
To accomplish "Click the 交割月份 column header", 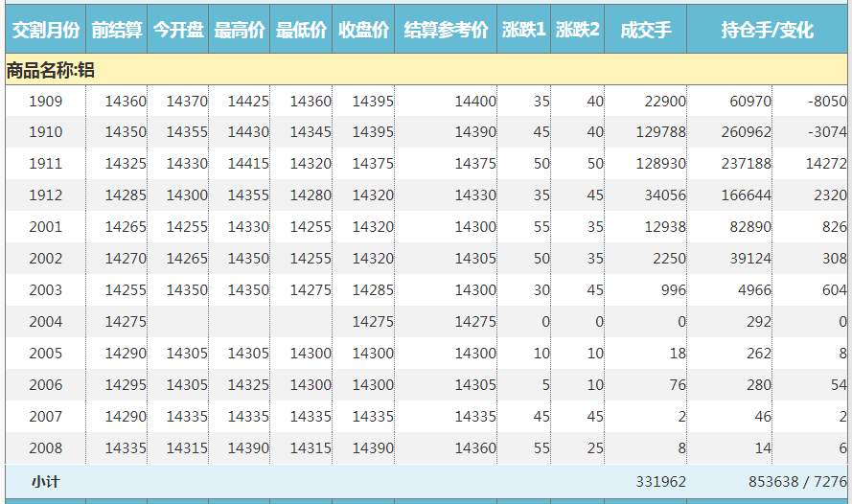I will click(45, 31).
